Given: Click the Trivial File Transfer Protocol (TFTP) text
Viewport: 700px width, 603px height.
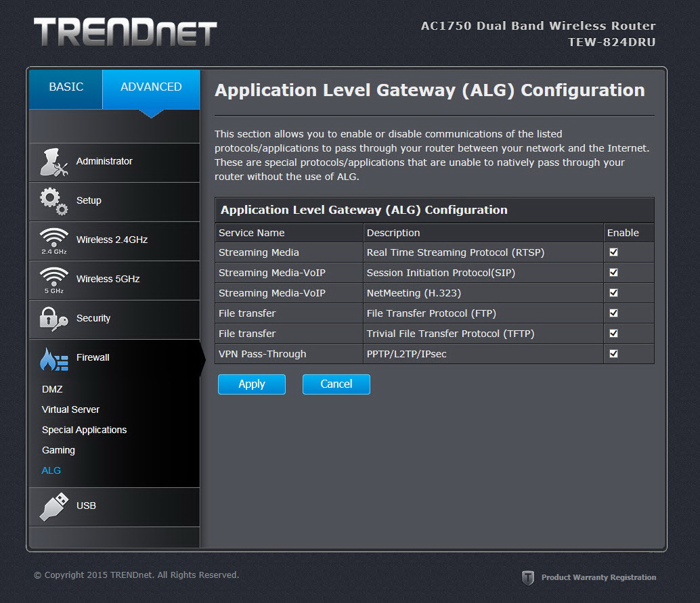Looking at the screenshot, I should [450, 334].
